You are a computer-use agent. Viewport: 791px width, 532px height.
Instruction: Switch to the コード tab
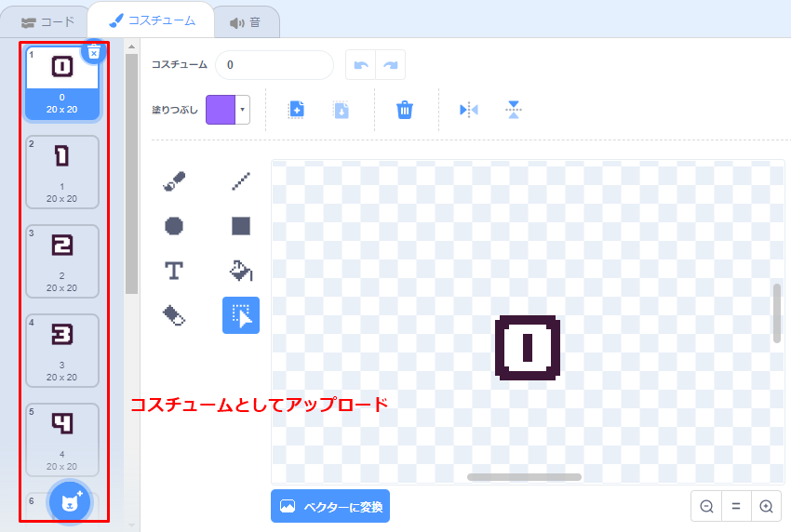coord(47,22)
